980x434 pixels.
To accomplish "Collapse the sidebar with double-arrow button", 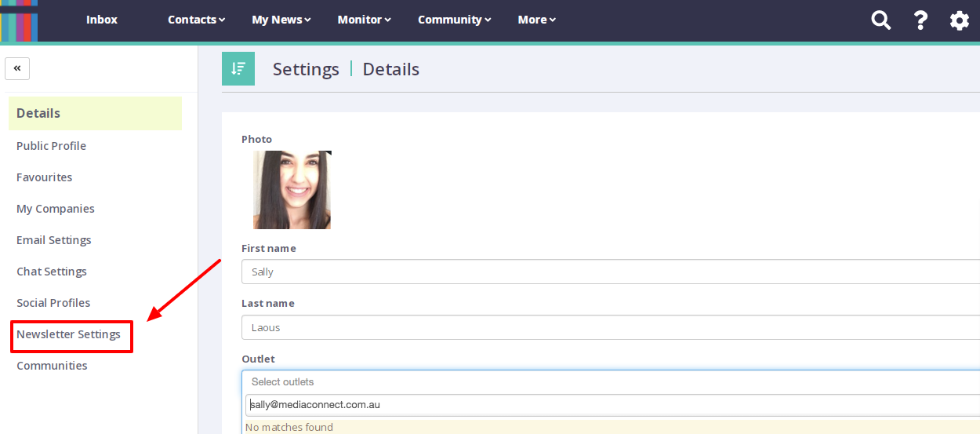I will [x=17, y=68].
